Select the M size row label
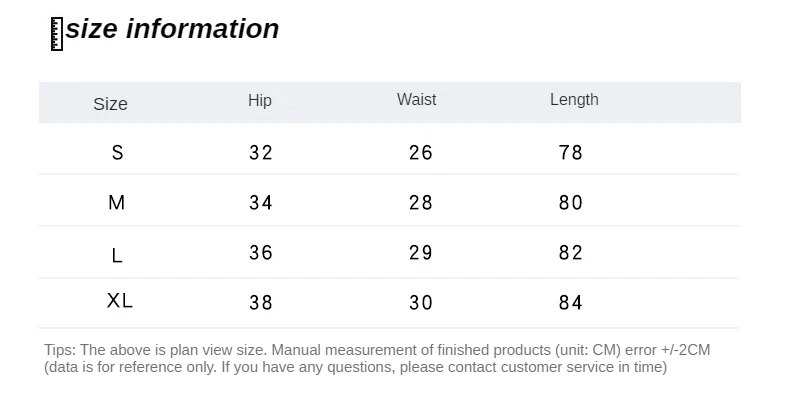 pos(117,203)
